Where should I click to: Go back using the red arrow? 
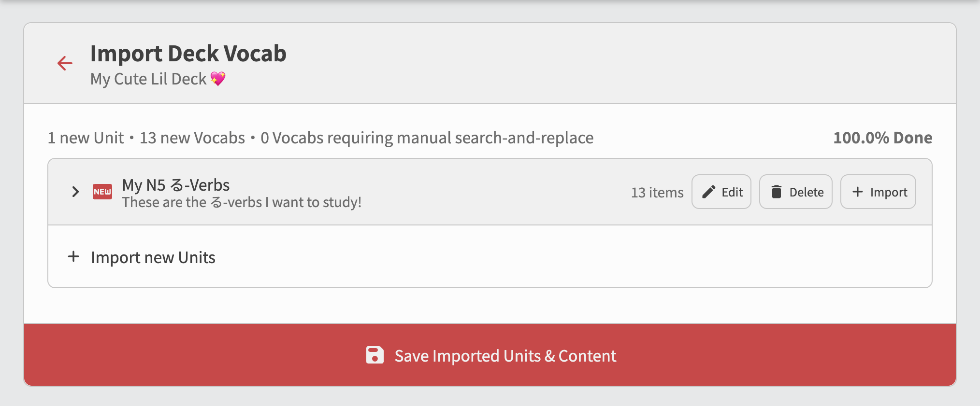tap(65, 63)
